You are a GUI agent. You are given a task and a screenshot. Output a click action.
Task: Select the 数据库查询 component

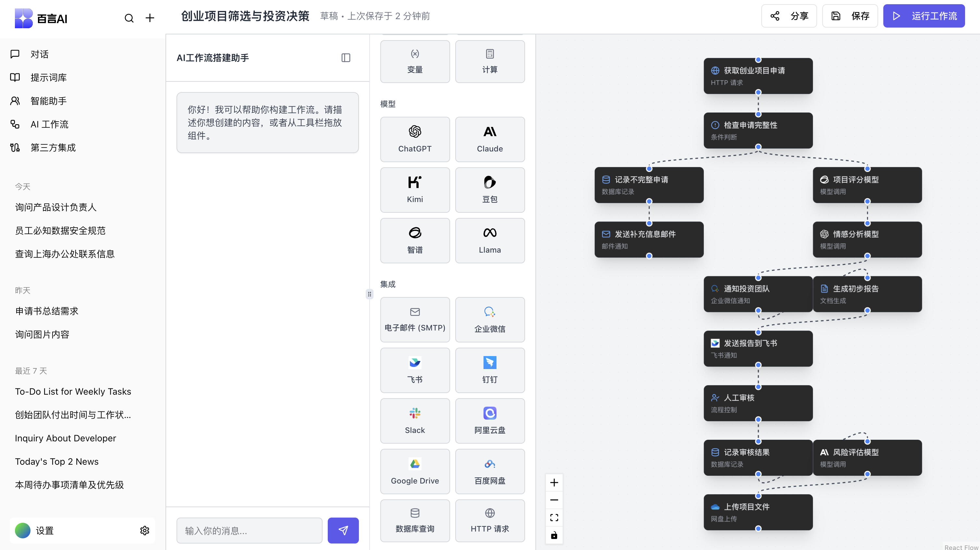415,520
